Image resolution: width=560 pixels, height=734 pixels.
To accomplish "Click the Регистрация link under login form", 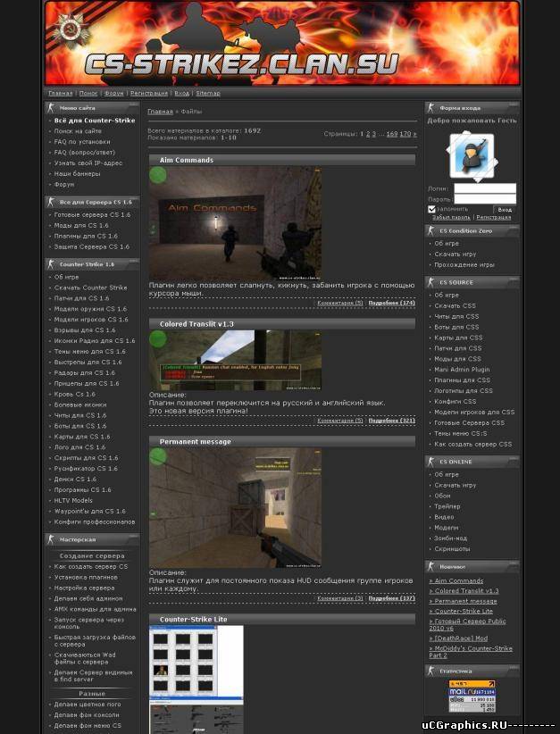I will (494, 217).
